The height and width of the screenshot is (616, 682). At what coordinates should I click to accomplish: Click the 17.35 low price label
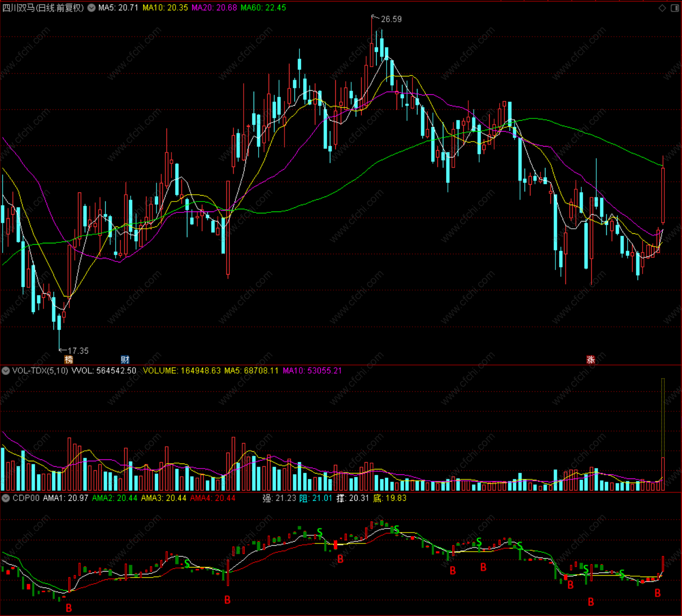click(x=78, y=351)
